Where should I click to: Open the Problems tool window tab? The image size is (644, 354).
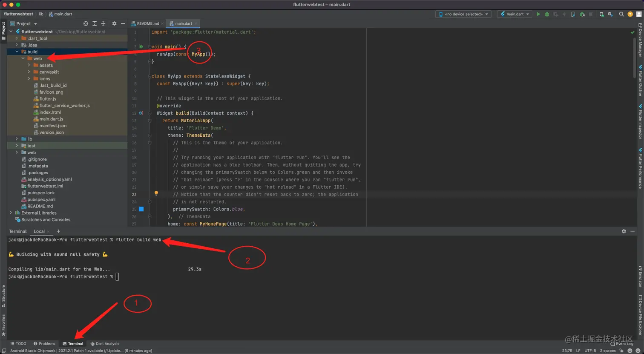tap(44, 343)
